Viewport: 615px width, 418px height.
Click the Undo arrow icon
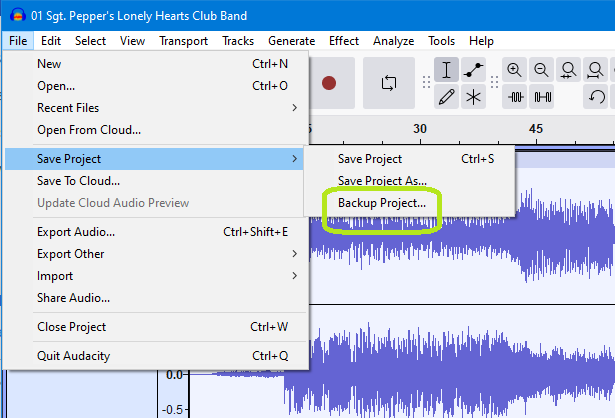click(x=597, y=97)
